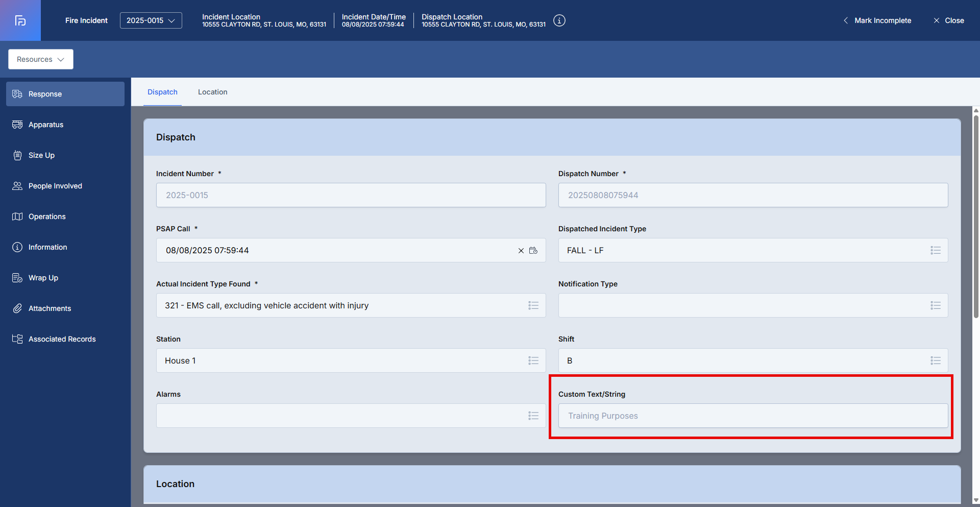Select the Actual Incident Type Found field
The height and width of the screenshot is (507, 980).
(x=351, y=305)
